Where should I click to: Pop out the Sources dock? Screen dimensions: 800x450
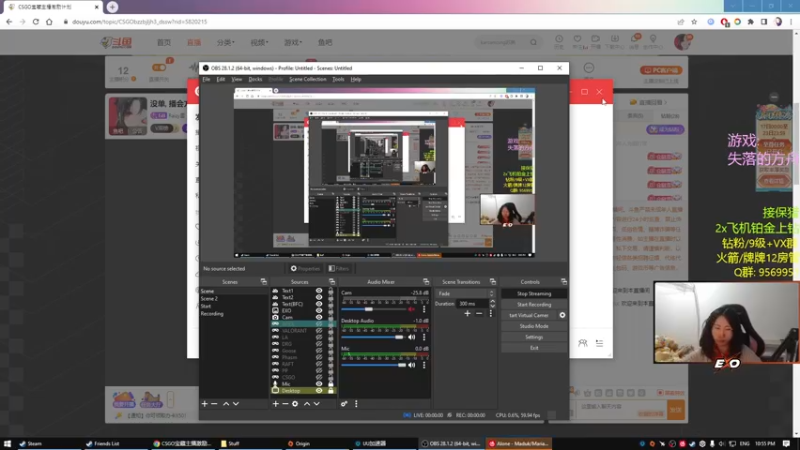332,282
